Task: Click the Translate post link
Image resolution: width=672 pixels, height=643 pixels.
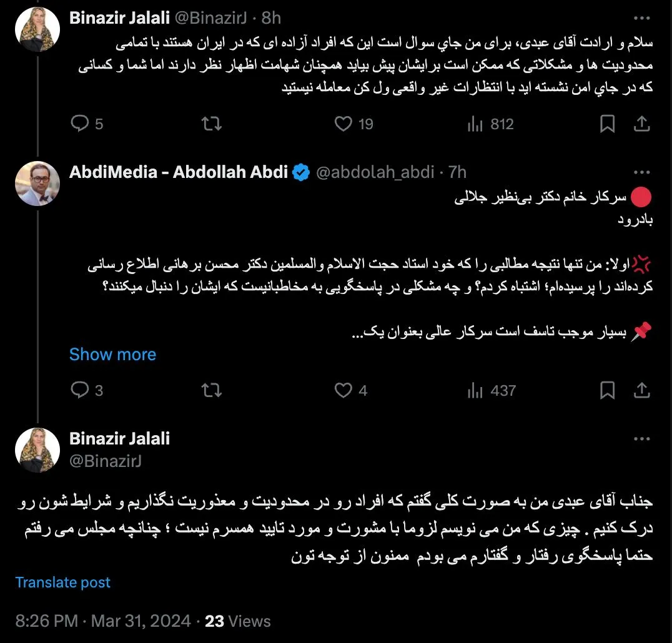Action: pos(62,582)
